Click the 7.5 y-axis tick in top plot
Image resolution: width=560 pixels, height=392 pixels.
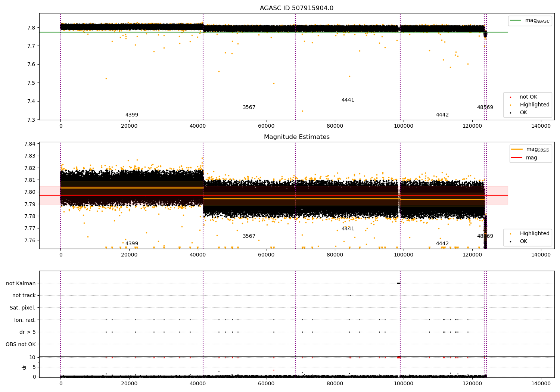tap(32, 83)
